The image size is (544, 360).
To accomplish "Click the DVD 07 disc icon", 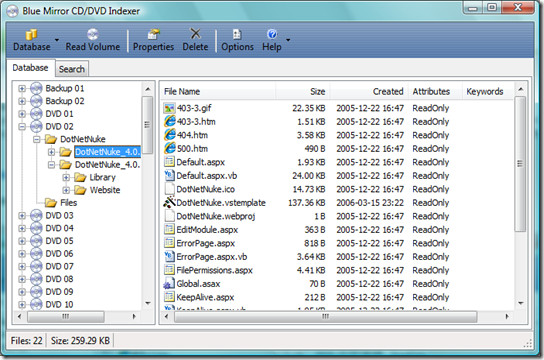I will pos(36,266).
